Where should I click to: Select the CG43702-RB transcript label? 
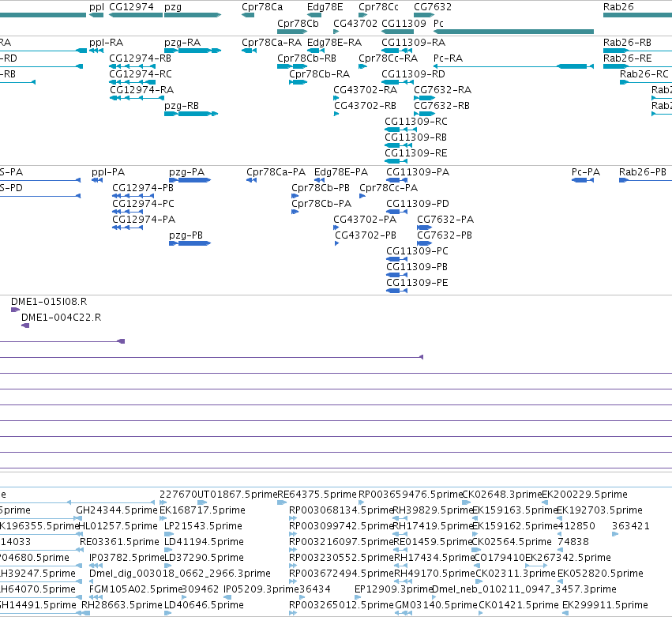365,106
